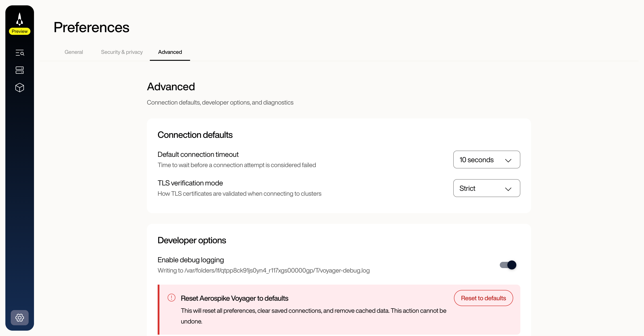Click the yellow Preview badge
Viewport: 644px width, 336px height.
(x=19, y=31)
